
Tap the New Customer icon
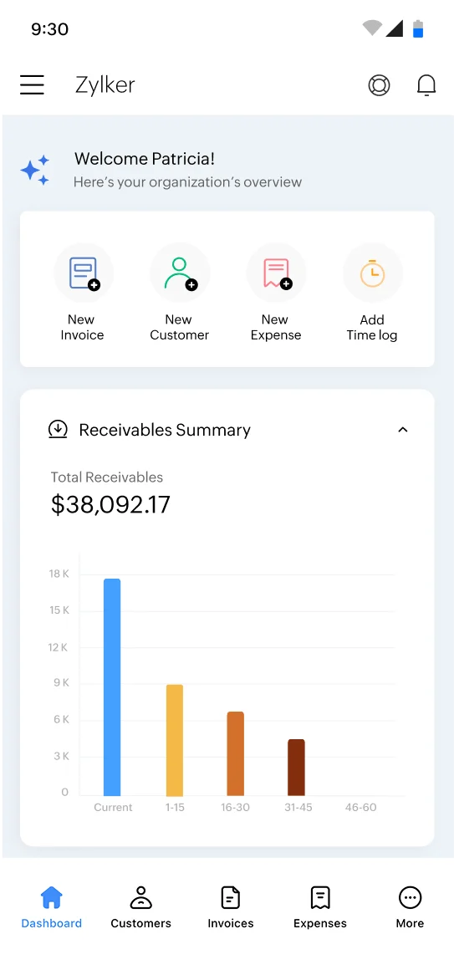(180, 273)
